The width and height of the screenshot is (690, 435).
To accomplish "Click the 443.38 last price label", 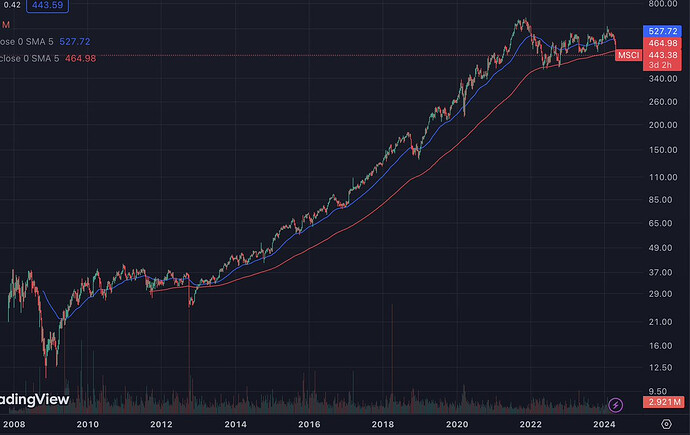I will coord(664,54).
